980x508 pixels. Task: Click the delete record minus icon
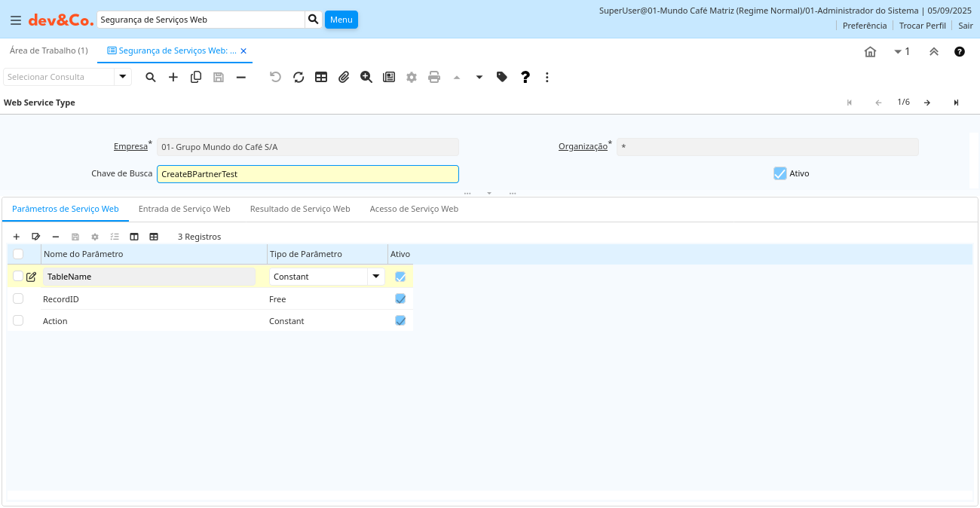coord(241,77)
